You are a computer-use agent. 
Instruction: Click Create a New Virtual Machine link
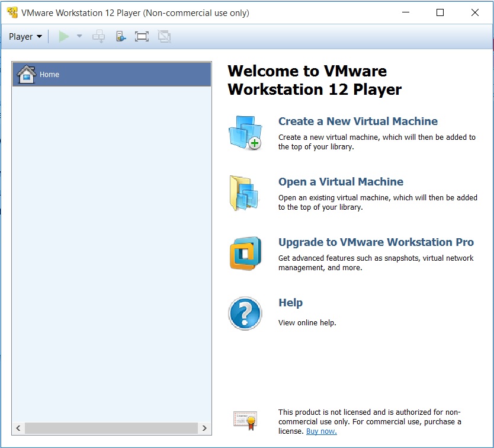[358, 121]
